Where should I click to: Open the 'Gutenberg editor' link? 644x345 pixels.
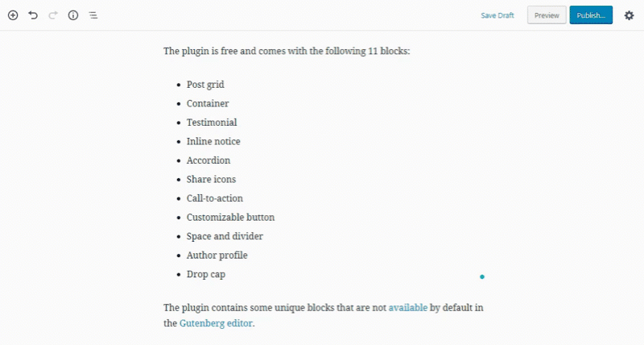pos(216,323)
